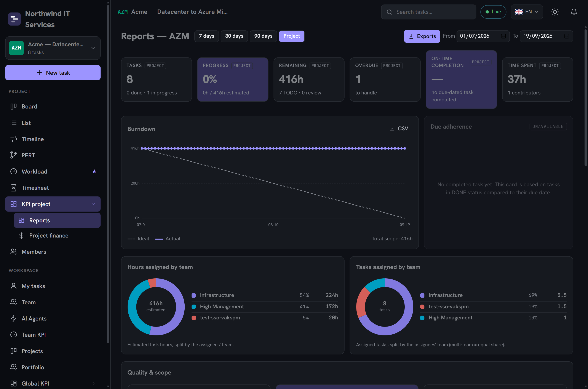Open the Team KPI gauge icon
This screenshot has width=588, height=389.
point(13,335)
